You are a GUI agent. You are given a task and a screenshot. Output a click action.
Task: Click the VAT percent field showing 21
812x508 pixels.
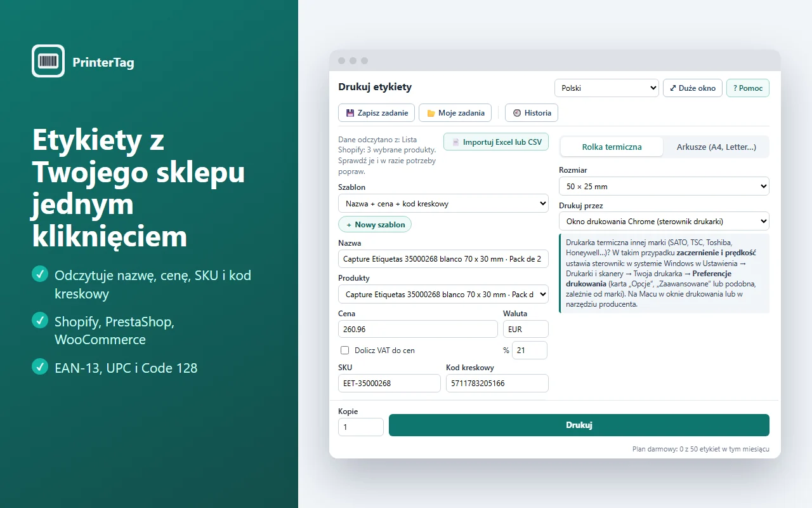(530, 350)
